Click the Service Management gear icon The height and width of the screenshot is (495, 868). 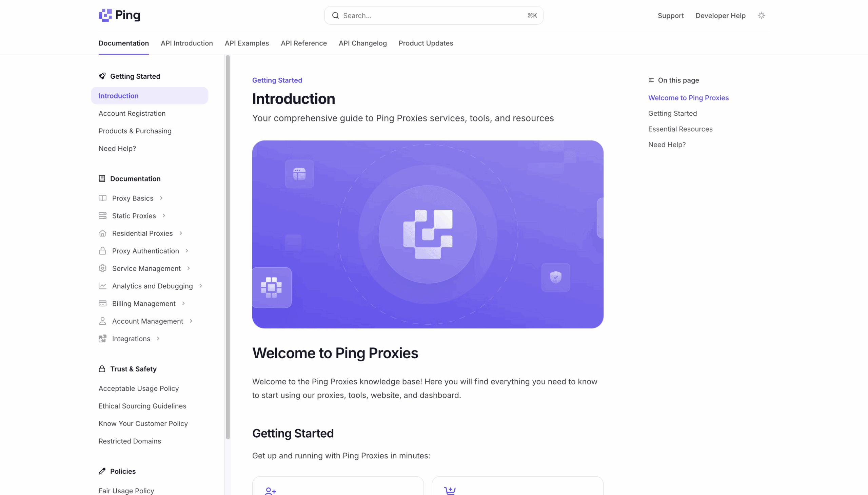coord(102,269)
